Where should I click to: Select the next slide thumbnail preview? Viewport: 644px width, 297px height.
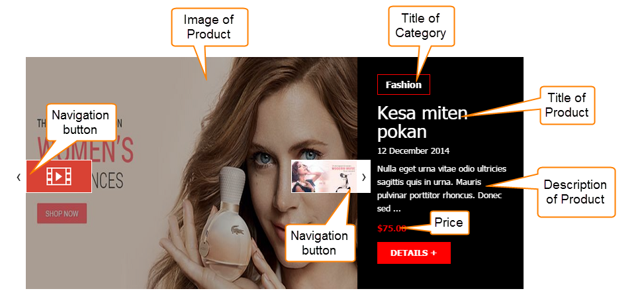pos(324,176)
